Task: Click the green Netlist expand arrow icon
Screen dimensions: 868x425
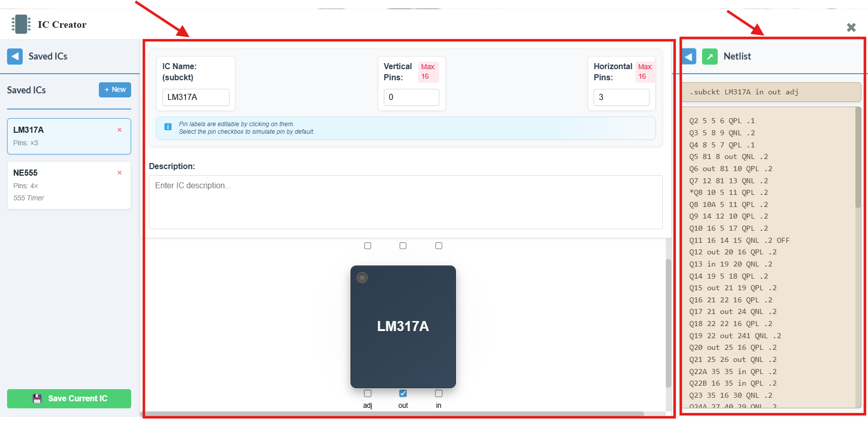Action: [710, 56]
